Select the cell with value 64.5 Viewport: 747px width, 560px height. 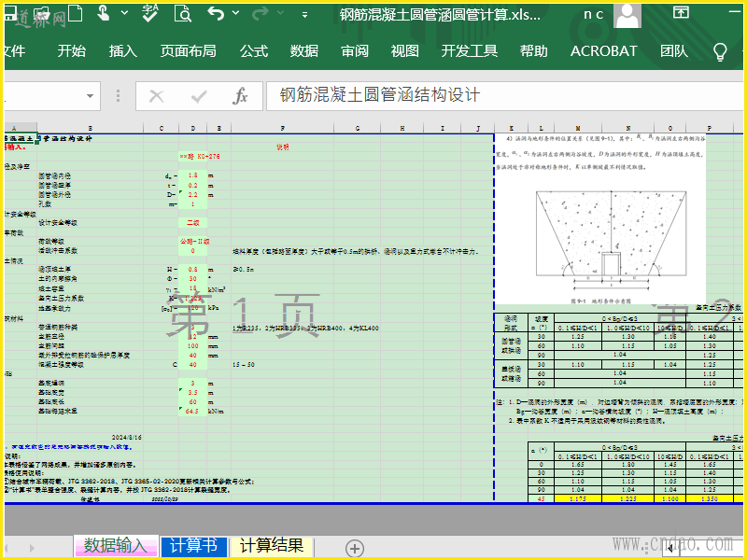tap(192, 411)
